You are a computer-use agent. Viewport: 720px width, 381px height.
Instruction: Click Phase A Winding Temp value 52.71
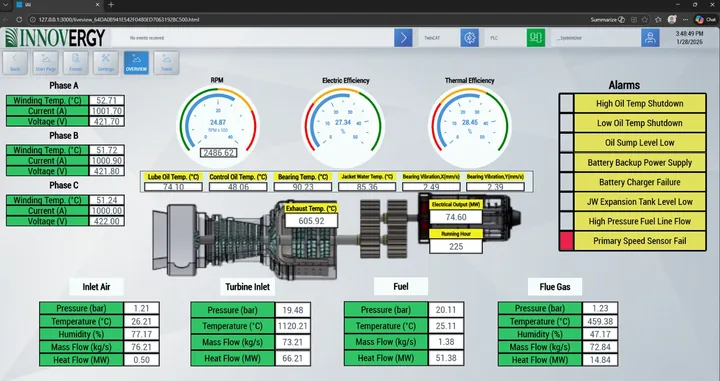coord(107,100)
